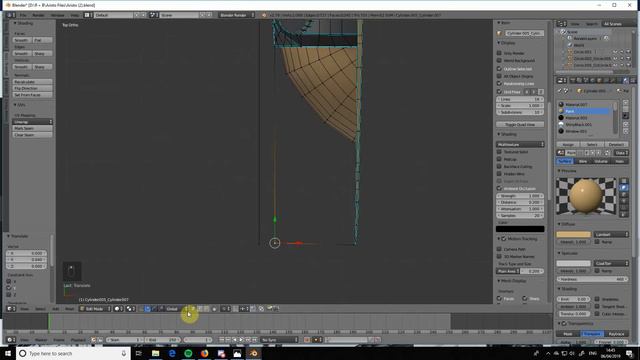Viewport: 640px width, 360px height.
Task: Click the Deselect material button
Action: pyautogui.click(x=616, y=144)
